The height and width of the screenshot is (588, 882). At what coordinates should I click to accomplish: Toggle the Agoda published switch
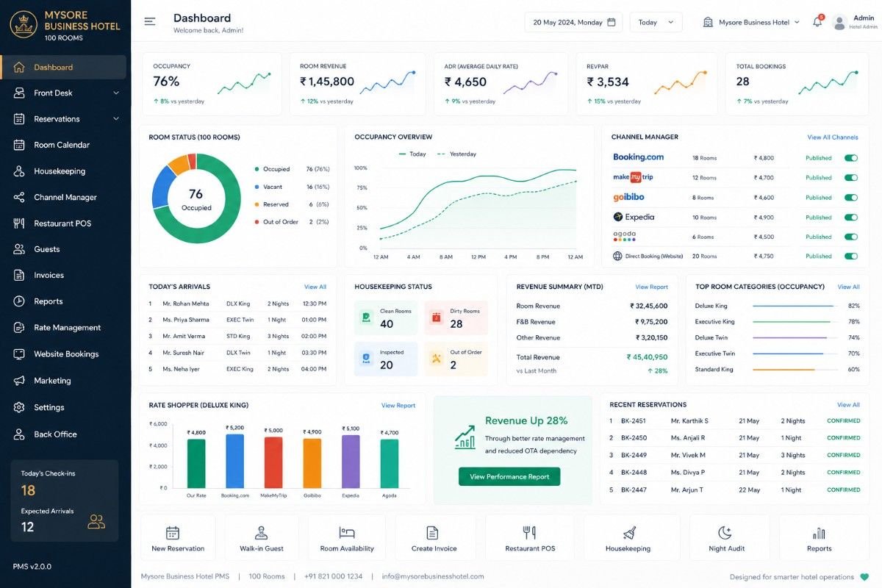pyautogui.click(x=851, y=237)
